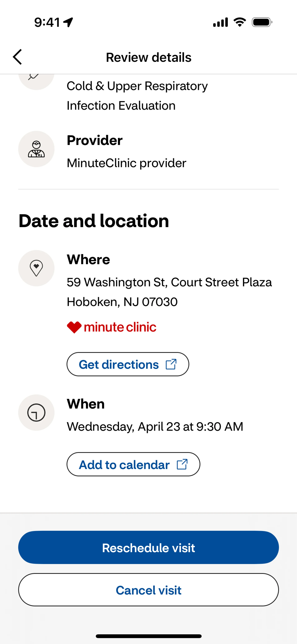Tap the Hoboken, NJ address text

122,302
